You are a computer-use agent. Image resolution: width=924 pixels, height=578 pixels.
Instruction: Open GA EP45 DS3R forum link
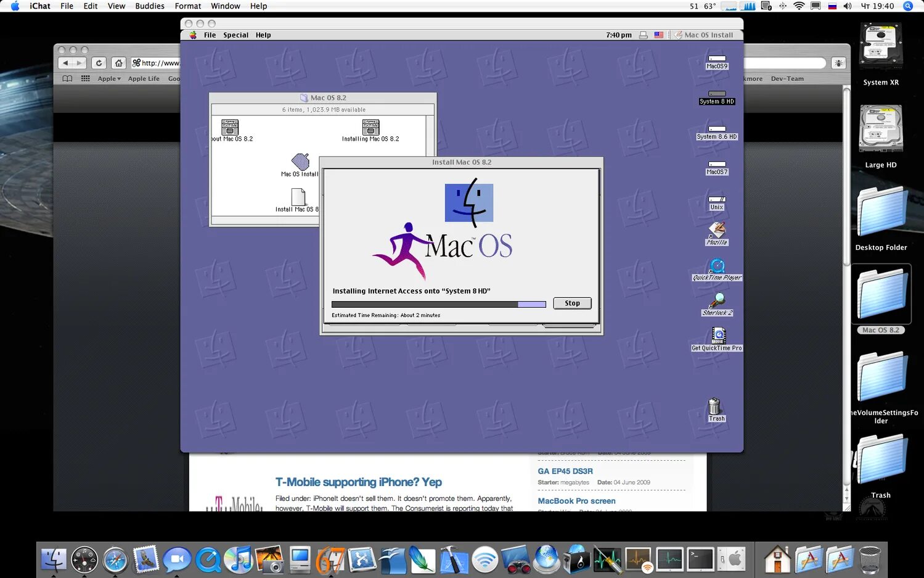(x=565, y=471)
